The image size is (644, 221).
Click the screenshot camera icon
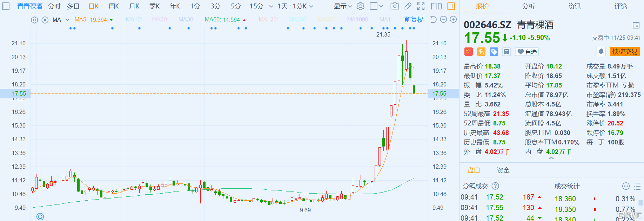[x=395, y=6]
